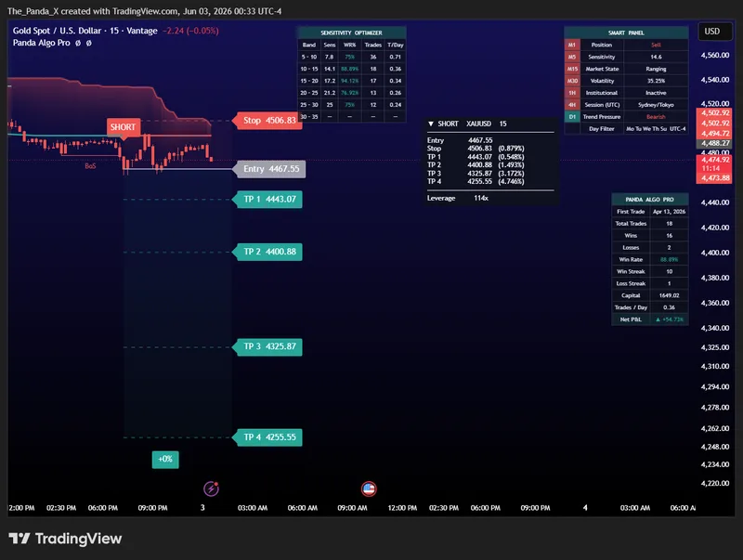Click the Net P&L +54.72% value
The height and width of the screenshot is (560, 743).
669,319
